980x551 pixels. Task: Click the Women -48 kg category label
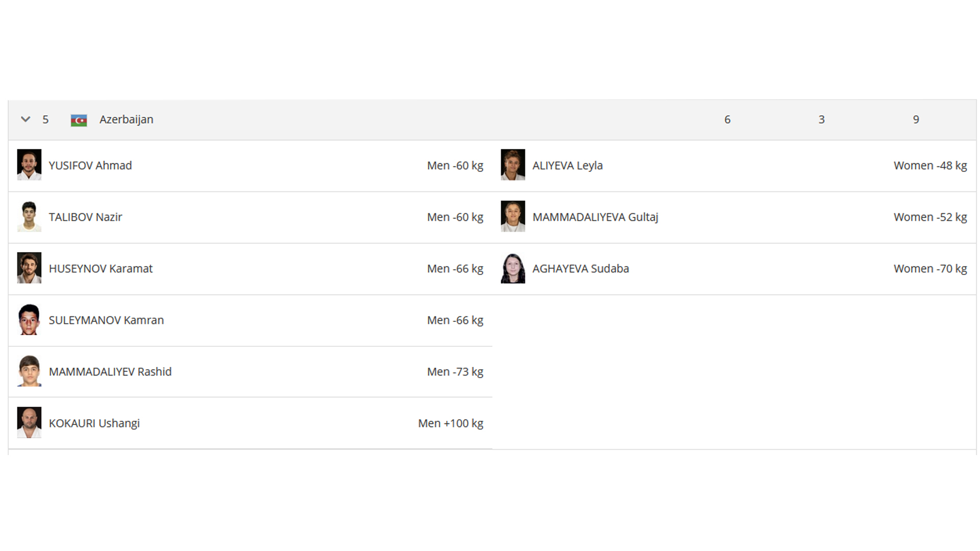(x=930, y=165)
